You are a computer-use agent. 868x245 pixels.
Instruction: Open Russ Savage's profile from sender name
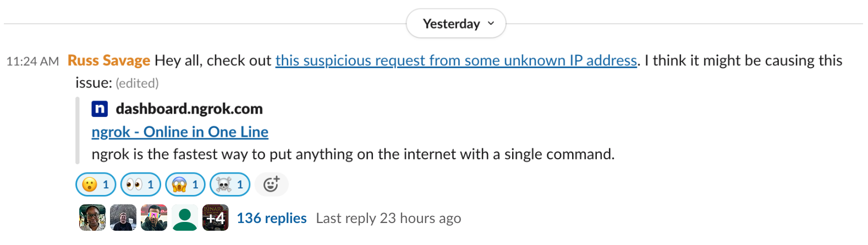point(109,60)
